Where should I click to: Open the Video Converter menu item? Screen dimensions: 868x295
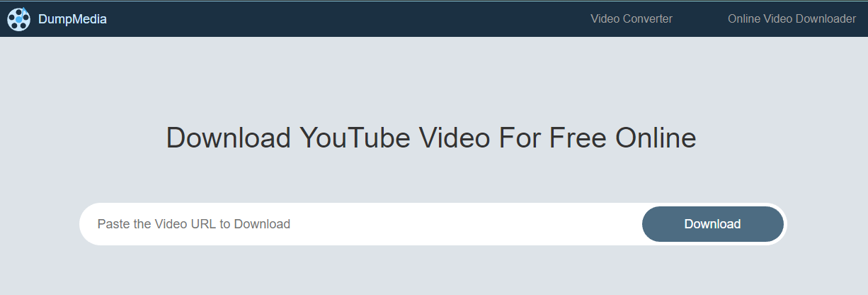tap(632, 19)
